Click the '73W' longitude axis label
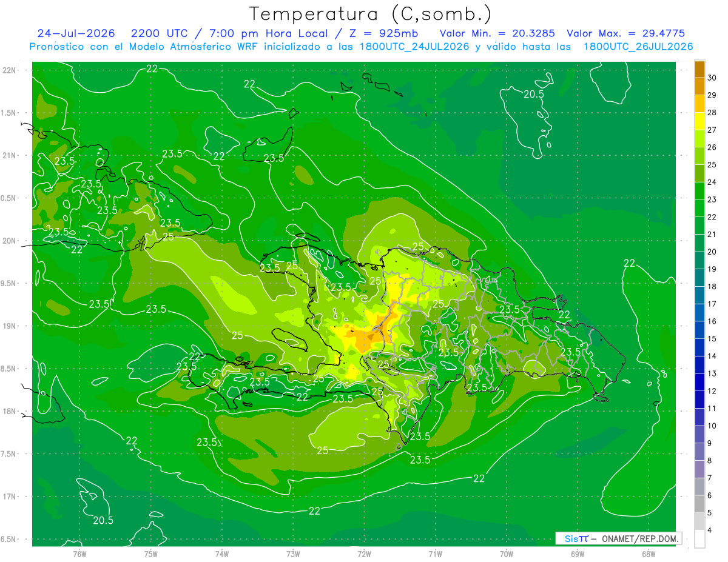728x562 pixels. click(293, 554)
